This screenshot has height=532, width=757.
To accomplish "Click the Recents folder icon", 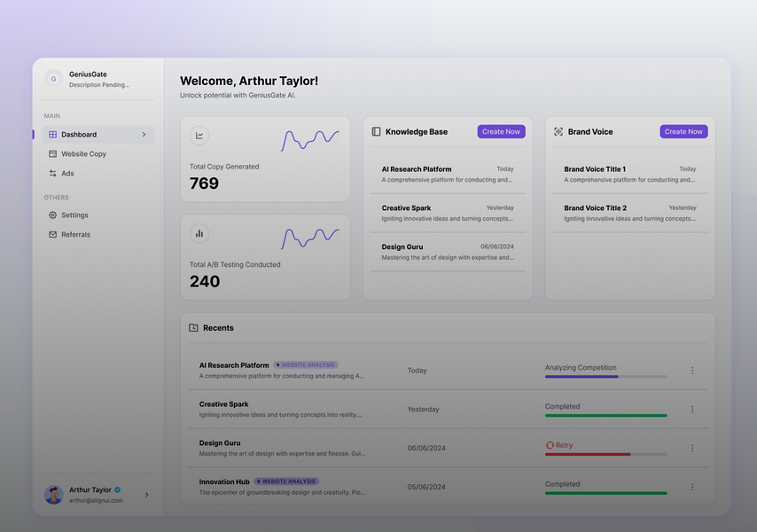I will [193, 328].
